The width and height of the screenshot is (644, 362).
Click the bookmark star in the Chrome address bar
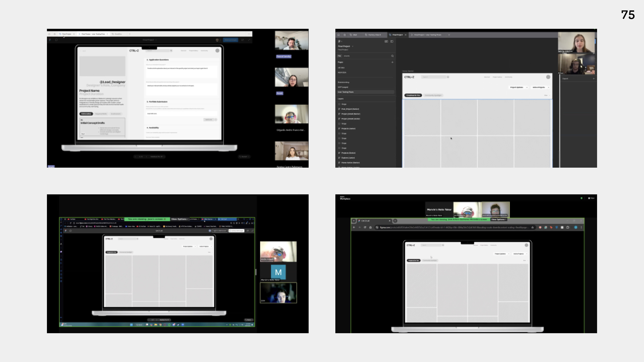point(532,227)
